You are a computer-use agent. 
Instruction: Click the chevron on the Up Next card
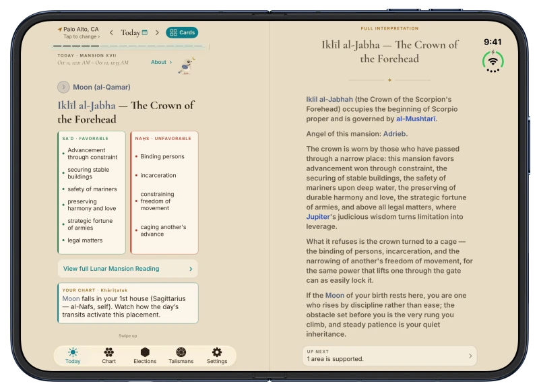(x=470, y=356)
